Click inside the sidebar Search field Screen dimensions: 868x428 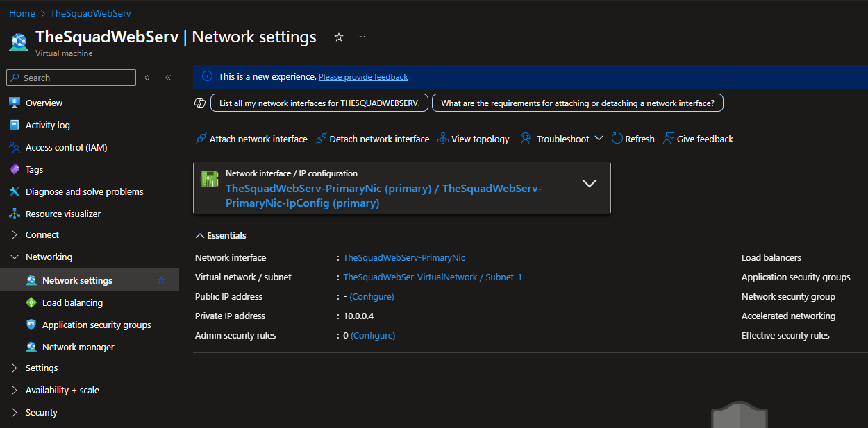[71, 78]
